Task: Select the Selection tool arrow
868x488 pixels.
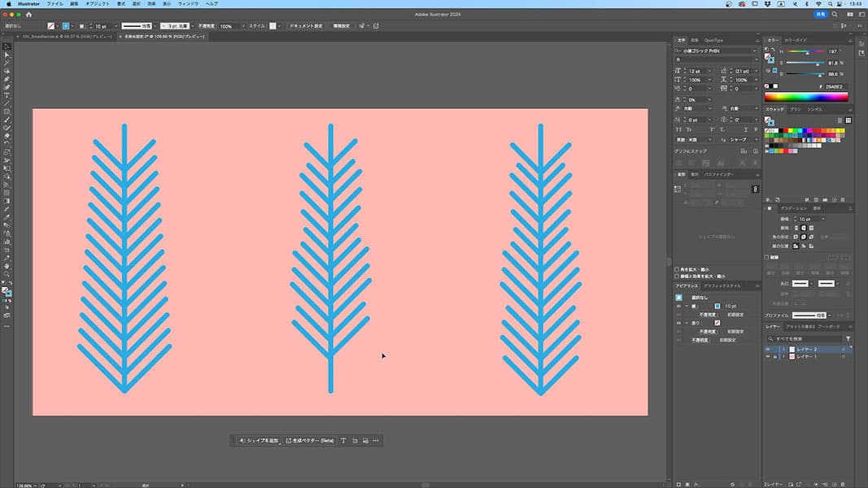Action: click(7, 47)
